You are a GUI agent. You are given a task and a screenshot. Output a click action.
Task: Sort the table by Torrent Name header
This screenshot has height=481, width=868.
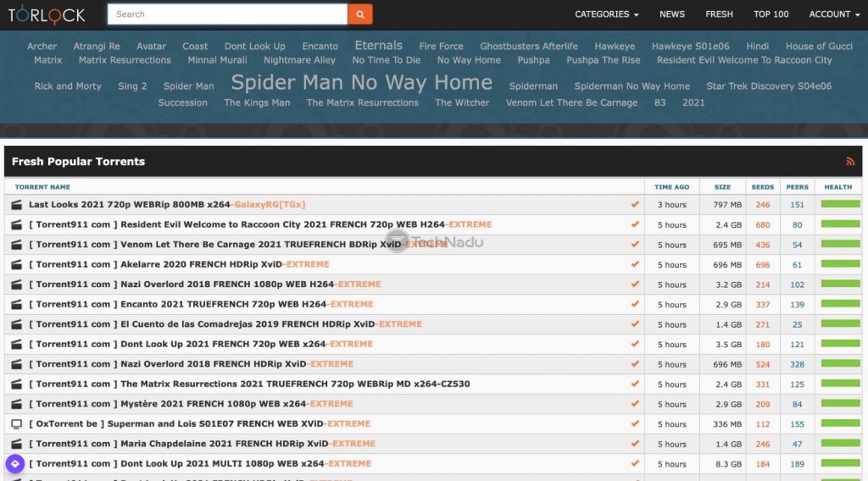tap(42, 187)
